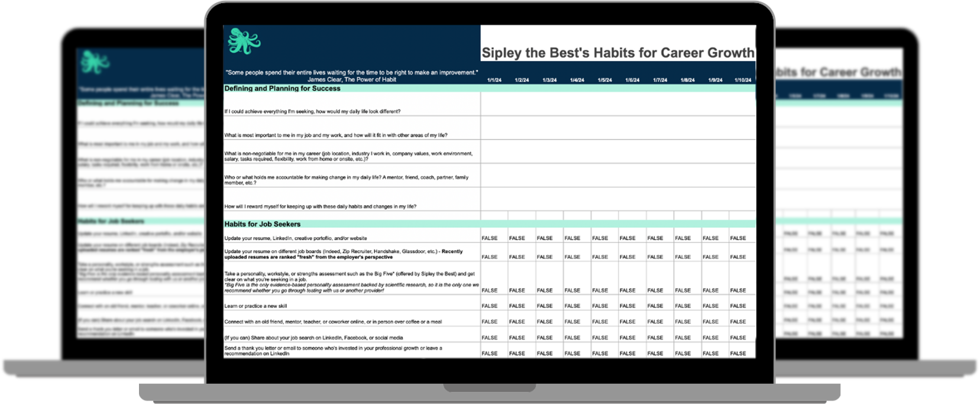This screenshot has width=980, height=404.
Task: Select the 1/3/24 date column header
Action: (549, 80)
